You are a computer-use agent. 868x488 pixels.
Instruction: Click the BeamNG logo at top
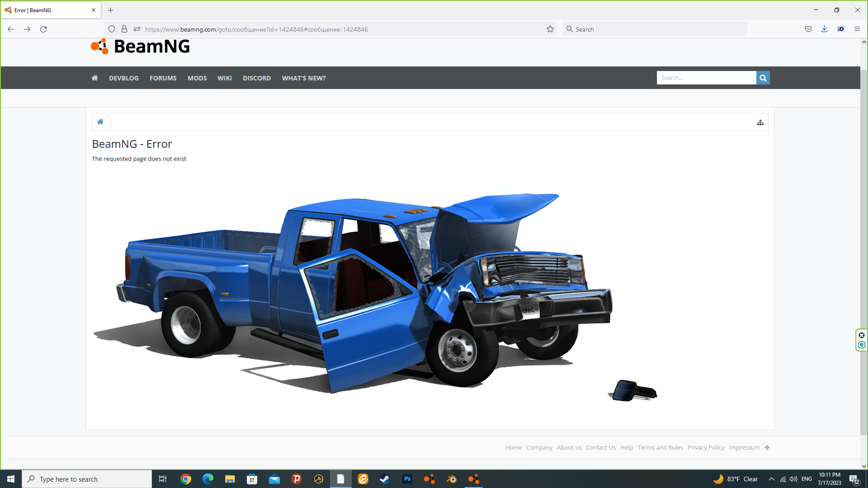140,47
